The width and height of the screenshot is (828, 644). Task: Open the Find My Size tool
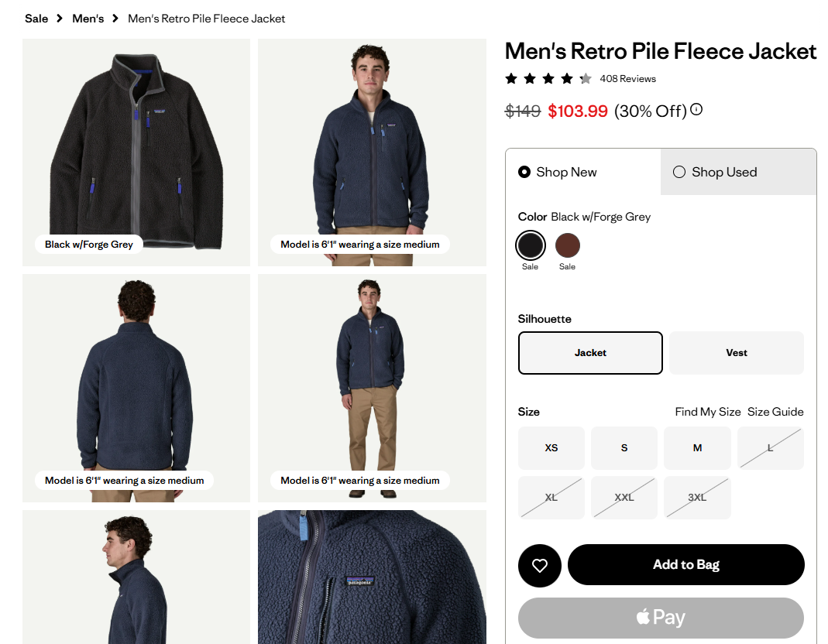(708, 412)
